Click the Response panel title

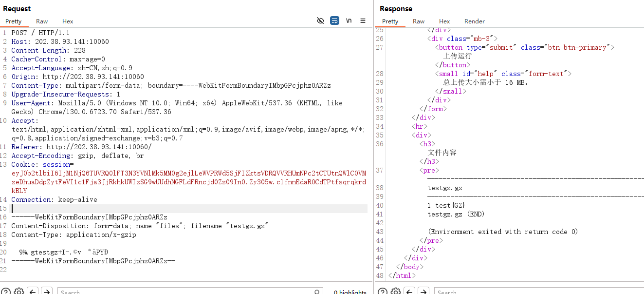click(396, 9)
